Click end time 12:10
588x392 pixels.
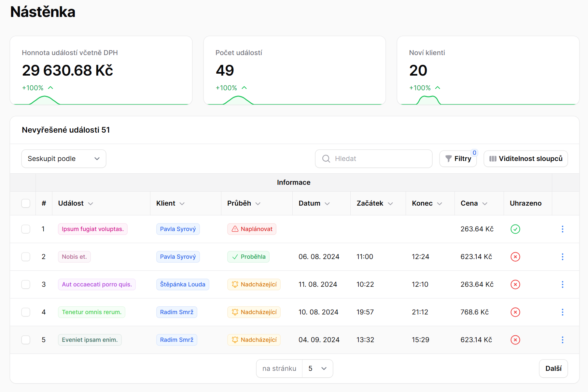[420, 284]
